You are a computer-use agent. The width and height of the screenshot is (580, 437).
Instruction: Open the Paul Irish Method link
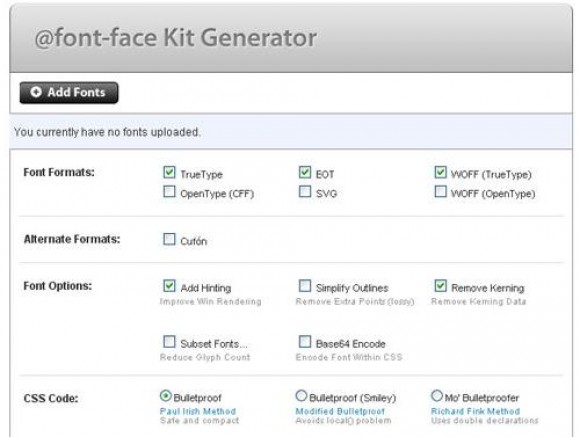[198, 411]
